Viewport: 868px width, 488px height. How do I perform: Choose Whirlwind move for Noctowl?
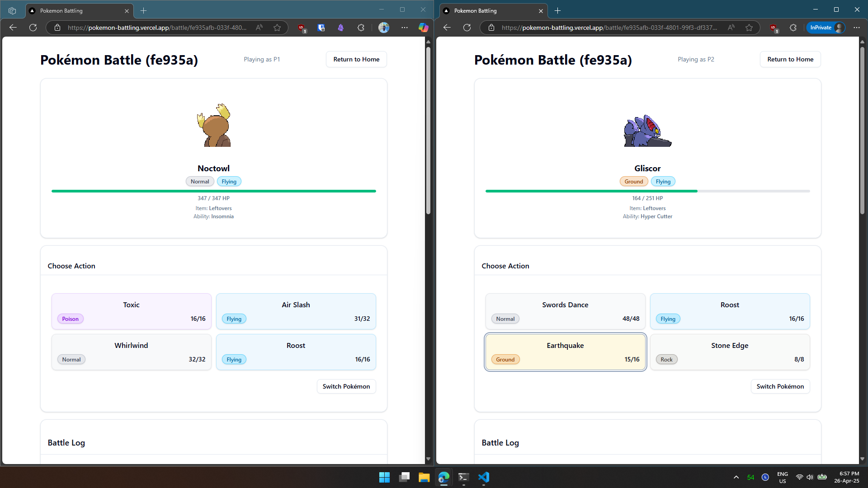[131, 352]
